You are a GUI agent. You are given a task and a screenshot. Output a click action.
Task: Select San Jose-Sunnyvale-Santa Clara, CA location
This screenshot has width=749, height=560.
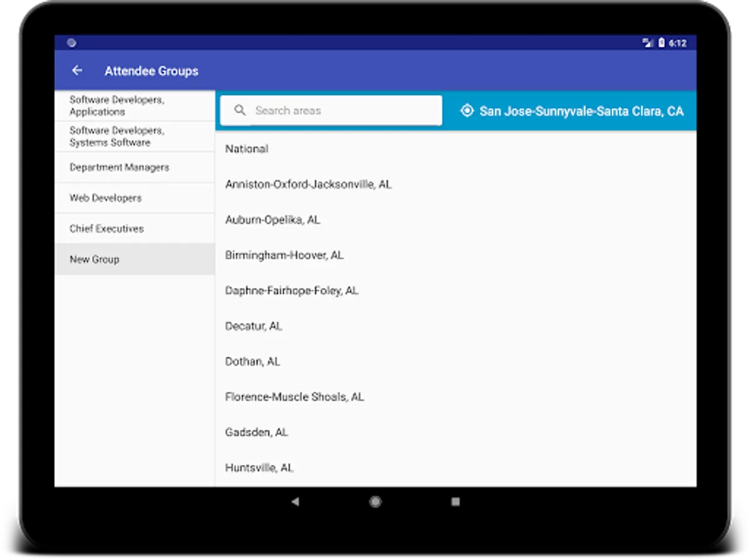(x=572, y=111)
